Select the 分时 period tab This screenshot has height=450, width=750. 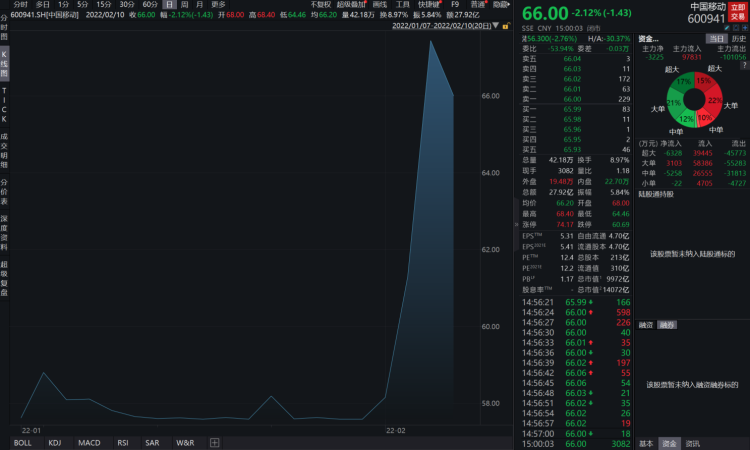click(20, 4)
